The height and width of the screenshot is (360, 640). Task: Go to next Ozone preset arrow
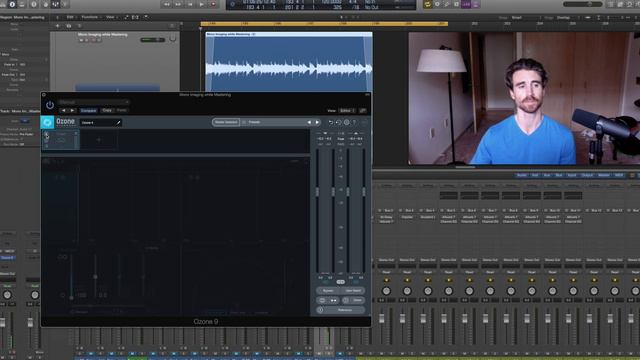click(317, 122)
